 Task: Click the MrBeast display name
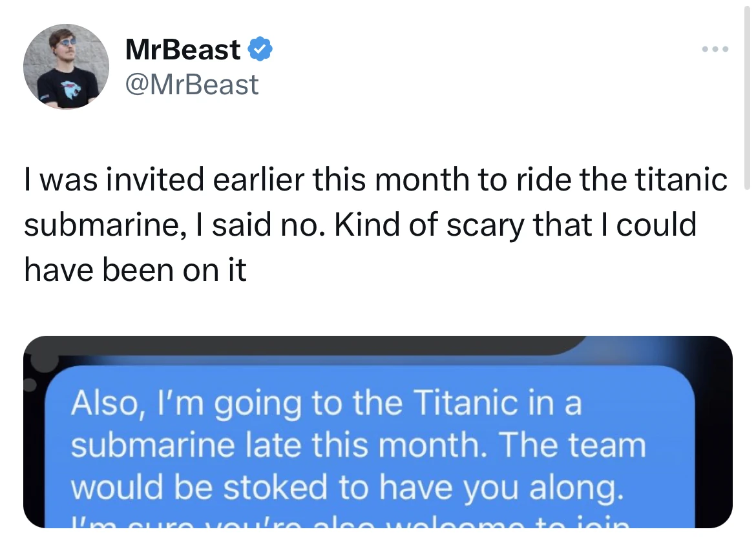coord(182,50)
